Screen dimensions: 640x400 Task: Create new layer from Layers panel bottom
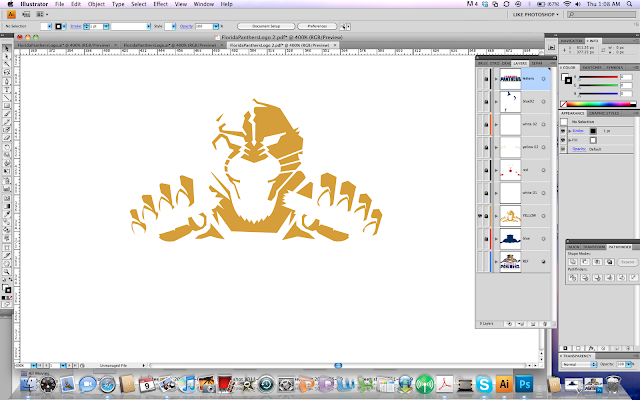[533, 324]
